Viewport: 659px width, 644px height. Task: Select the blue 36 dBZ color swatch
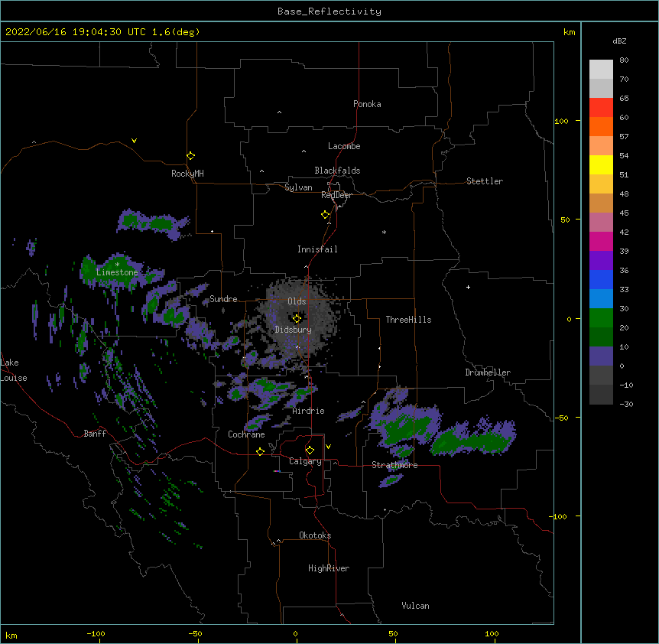(601, 279)
